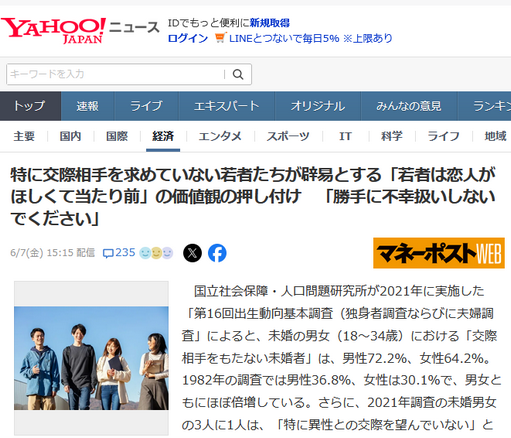The height and width of the screenshot is (438, 511).
Task: Click the shopping cart icon beside LINE
Action: [220, 38]
